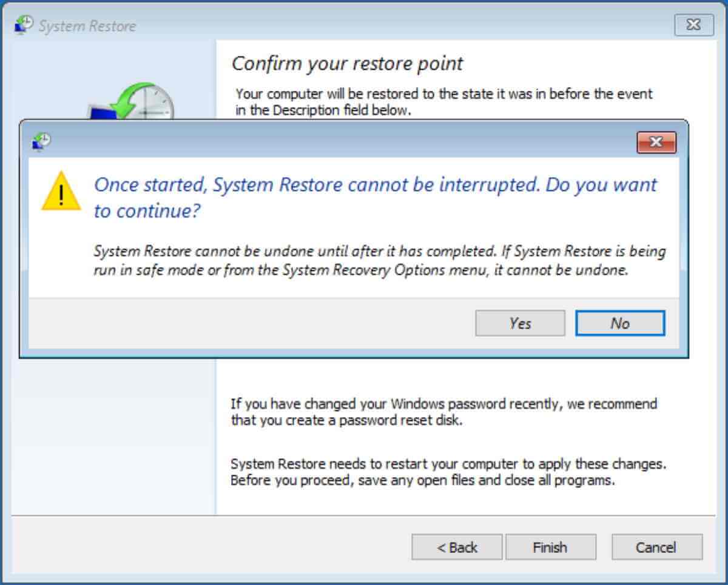Click the yellow warning triangle icon
The height and width of the screenshot is (585, 728).
point(61,190)
